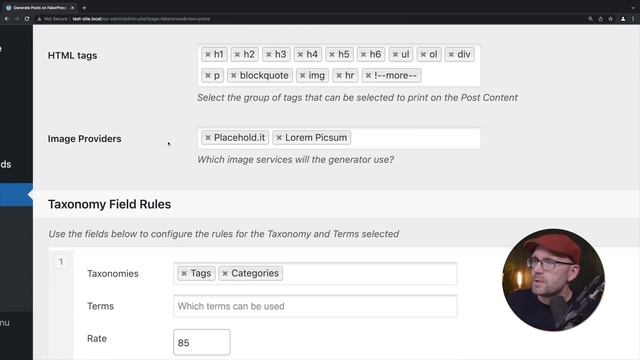
Task: Remove the h1 HTML tag
Action: [x=208, y=55]
